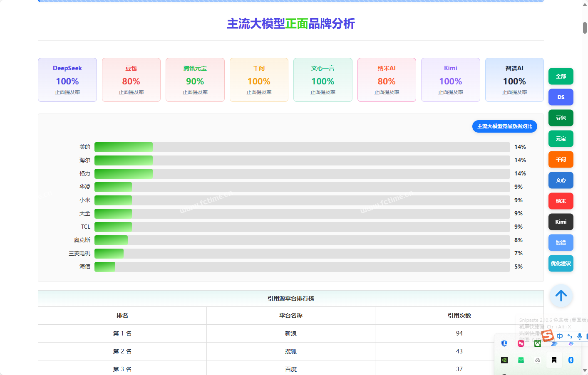
Task: Toggle the Sogou punctuation mode icon
Action: pos(570,336)
